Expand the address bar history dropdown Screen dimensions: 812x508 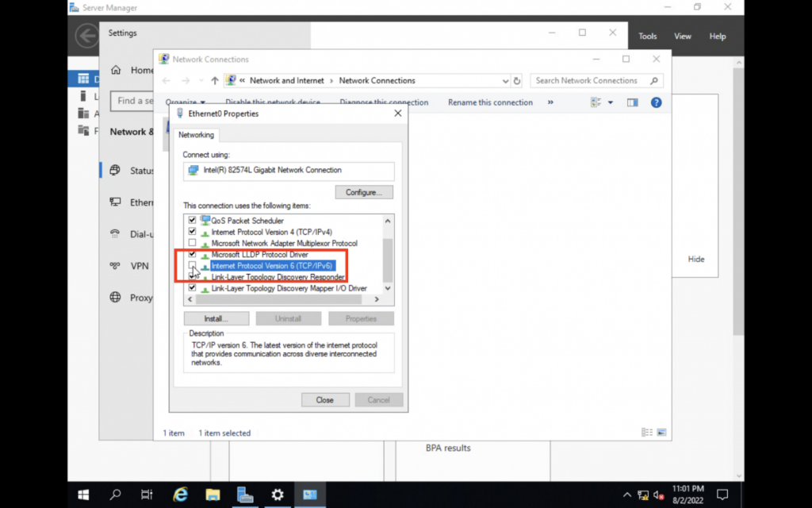pos(506,81)
